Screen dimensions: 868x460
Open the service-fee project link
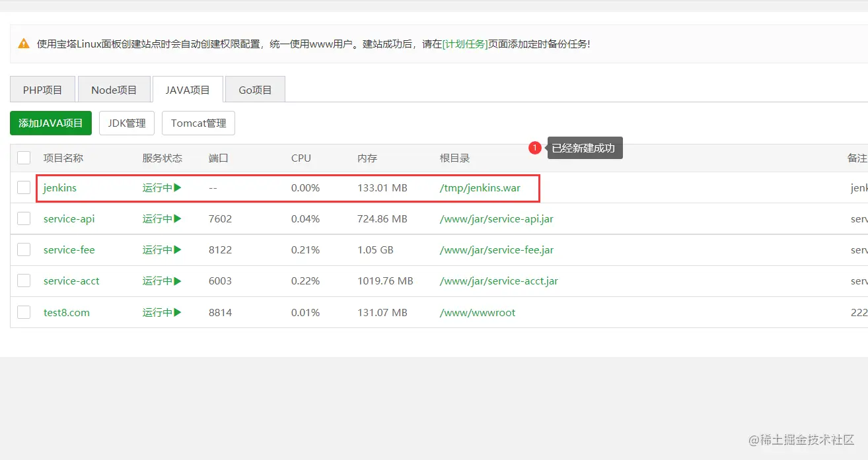(x=69, y=249)
